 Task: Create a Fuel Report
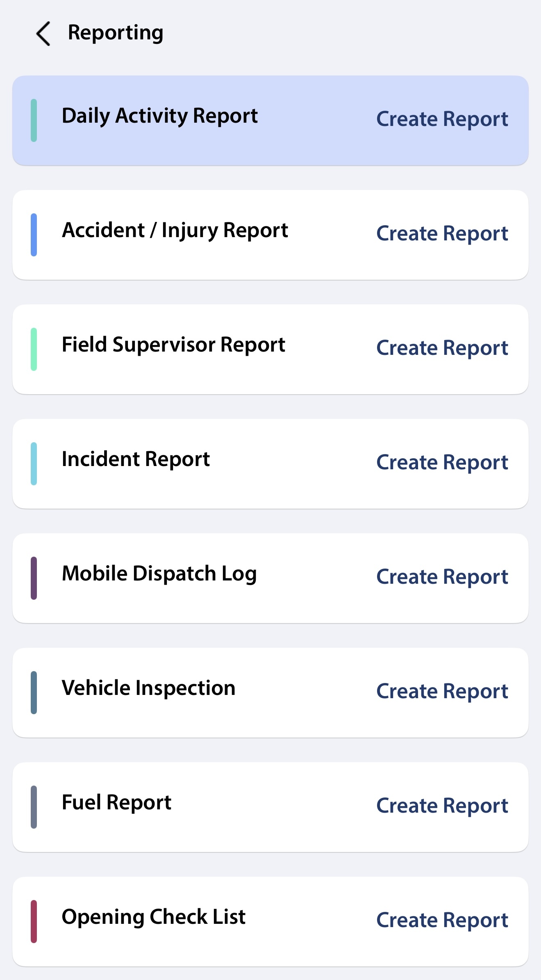point(442,806)
